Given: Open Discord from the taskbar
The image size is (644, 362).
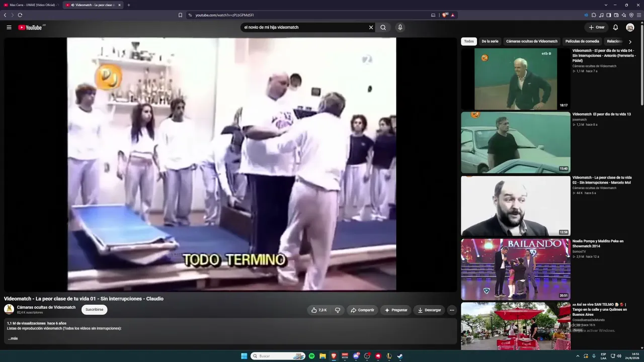Looking at the screenshot, I should 356,356.
